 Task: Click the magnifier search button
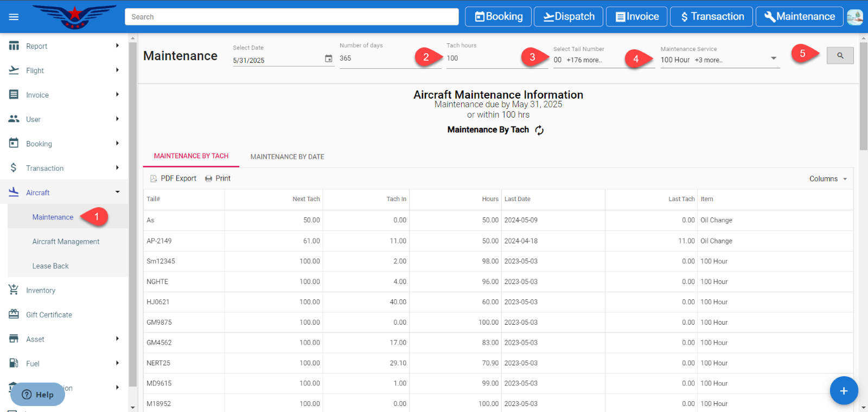click(840, 55)
